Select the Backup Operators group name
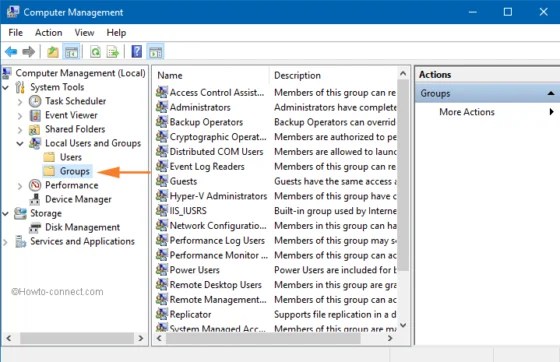The height and width of the screenshot is (362, 560). pyautogui.click(x=206, y=122)
